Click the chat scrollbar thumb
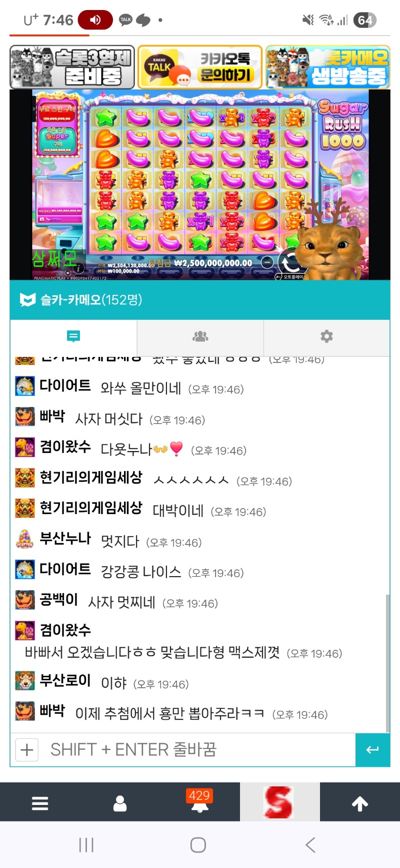The width and height of the screenshot is (400, 868). click(387, 664)
